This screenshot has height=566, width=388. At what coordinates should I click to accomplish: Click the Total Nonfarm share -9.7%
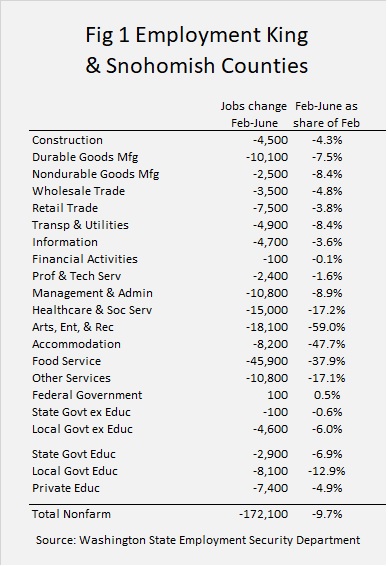pos(327,514)
